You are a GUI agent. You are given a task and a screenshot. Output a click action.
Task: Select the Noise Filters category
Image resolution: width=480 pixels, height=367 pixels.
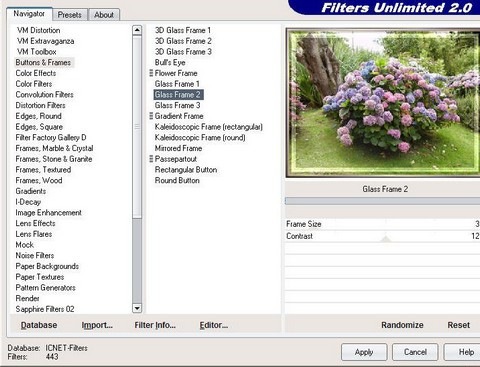click(x=35, y=255)
